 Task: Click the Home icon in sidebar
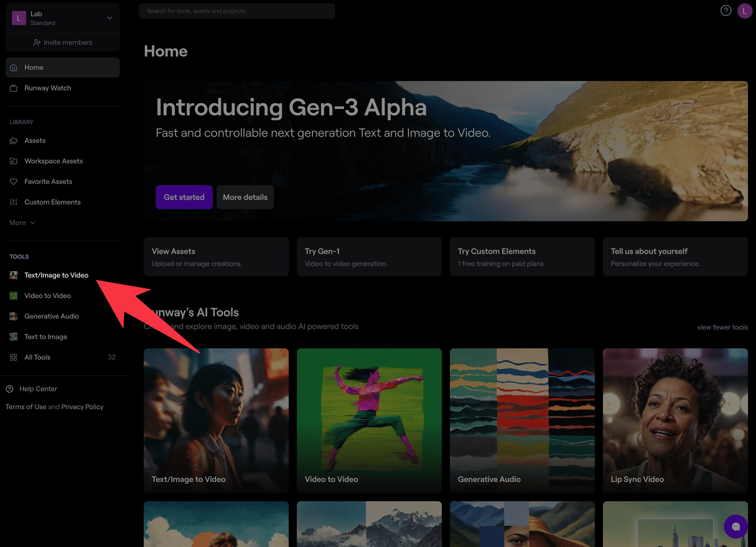click(x=14, y=67)
